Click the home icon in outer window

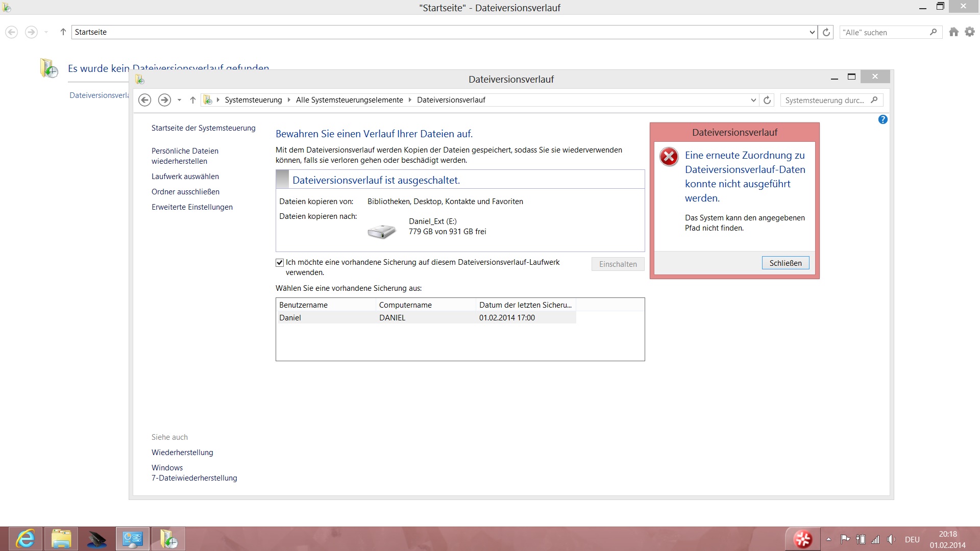(x=953, y=32)
